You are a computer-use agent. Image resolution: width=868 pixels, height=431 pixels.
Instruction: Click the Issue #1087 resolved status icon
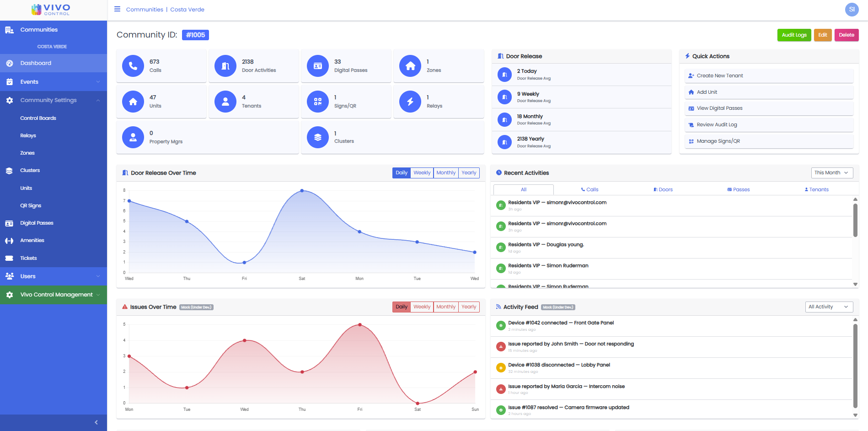pyautogui.click(x=501, y=410)
